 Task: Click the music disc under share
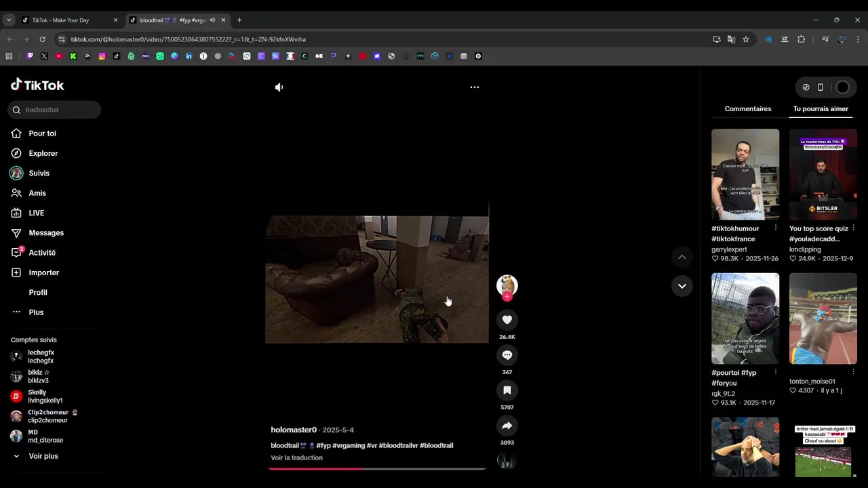coord(507,461)
